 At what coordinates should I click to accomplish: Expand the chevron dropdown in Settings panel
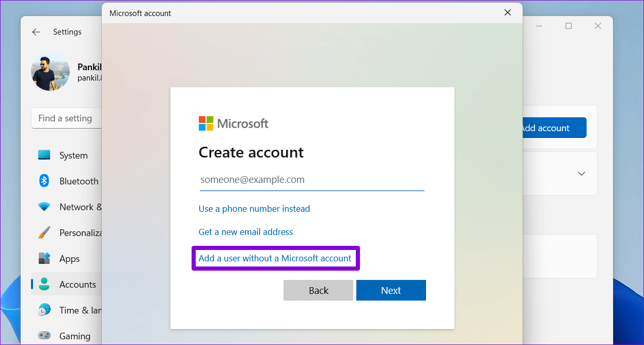coord(581,174)
